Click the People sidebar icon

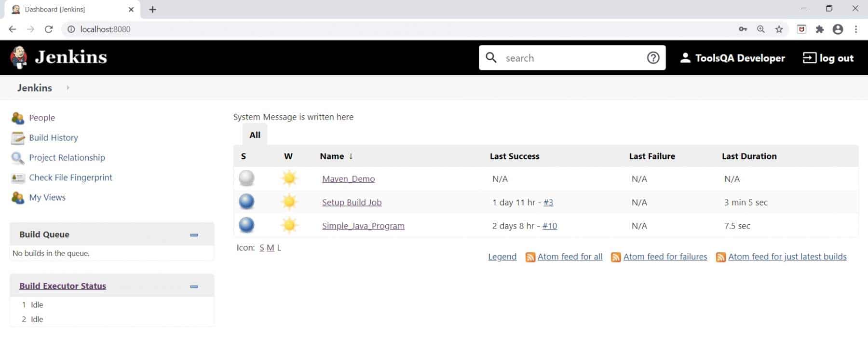click(18, 118)
